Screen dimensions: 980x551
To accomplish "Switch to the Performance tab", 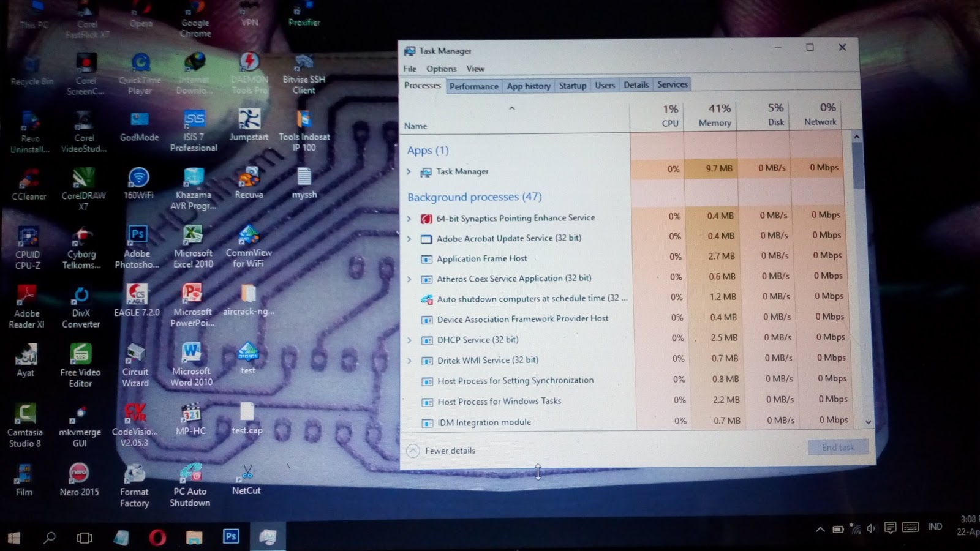I will pyautogui.click(x=474, y=86).
